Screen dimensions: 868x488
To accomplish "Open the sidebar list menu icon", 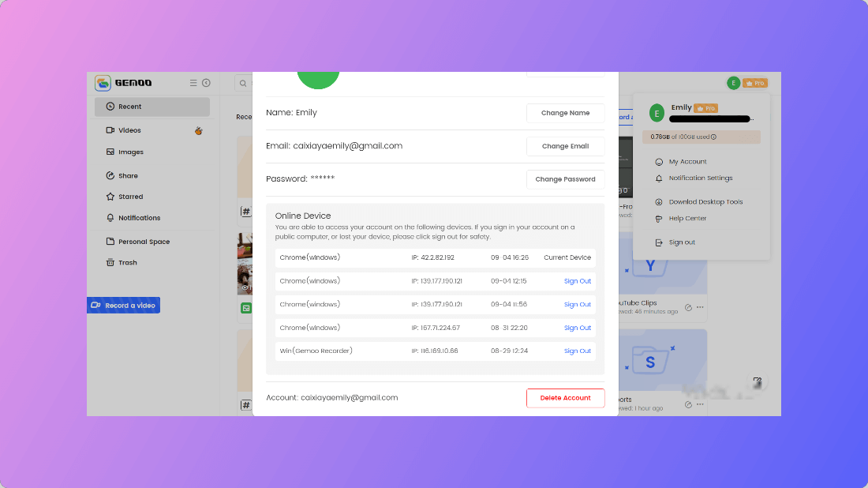I will pyautogui.click(x=193, y=83).
